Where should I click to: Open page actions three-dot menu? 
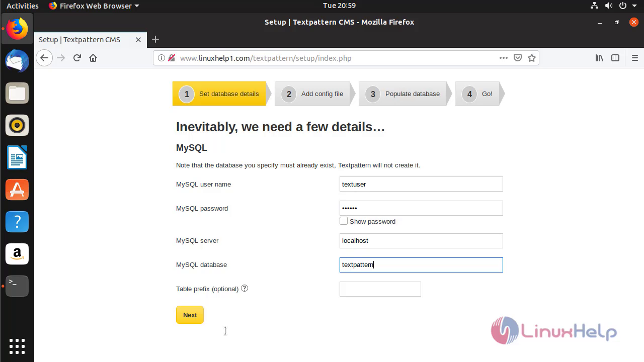[x=503, y=58]
